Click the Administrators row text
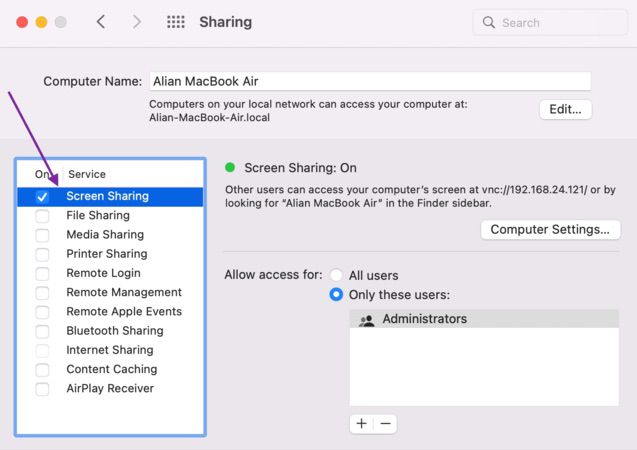637x450 pixels. pos(425,319)
